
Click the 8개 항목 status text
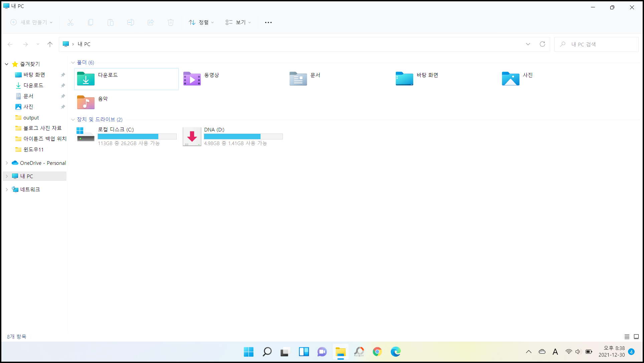pos(17,337)
